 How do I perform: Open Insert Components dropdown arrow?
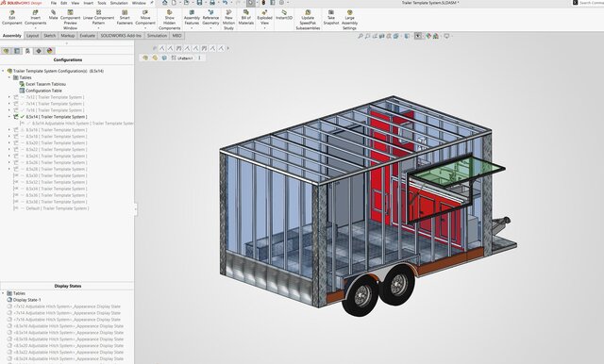coord(36,28)
